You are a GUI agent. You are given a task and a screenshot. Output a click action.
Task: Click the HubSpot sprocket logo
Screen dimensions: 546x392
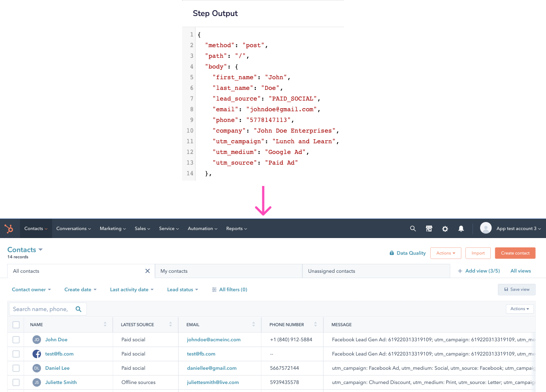[9, 229]
